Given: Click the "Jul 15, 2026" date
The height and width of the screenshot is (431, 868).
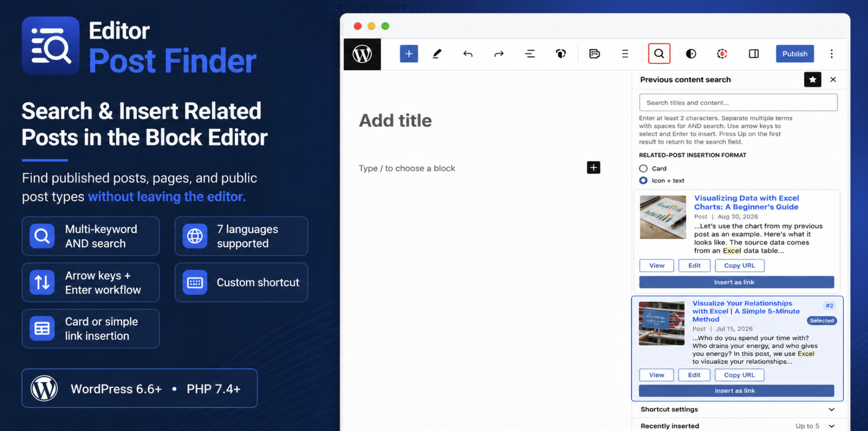Looking at the screenshot, I should tap(734, 328).
